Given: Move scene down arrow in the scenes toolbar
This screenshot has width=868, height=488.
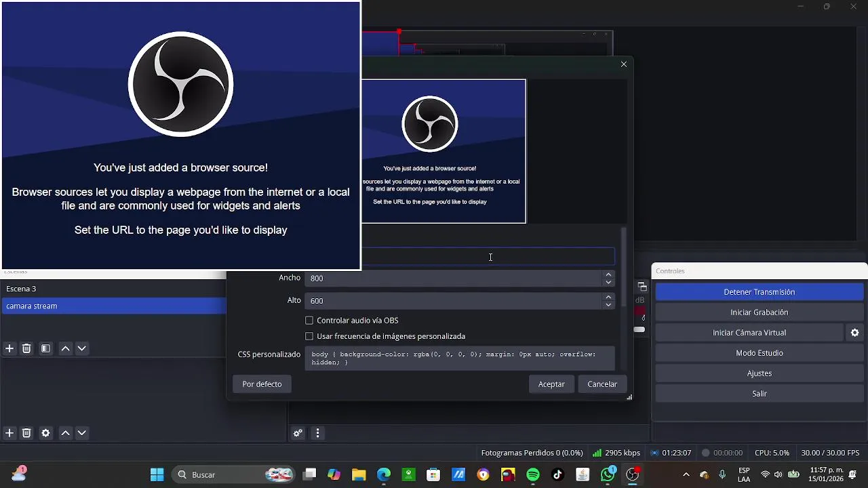Looking at the screenshot, I should pyautogui.click(x=81, y=348).
